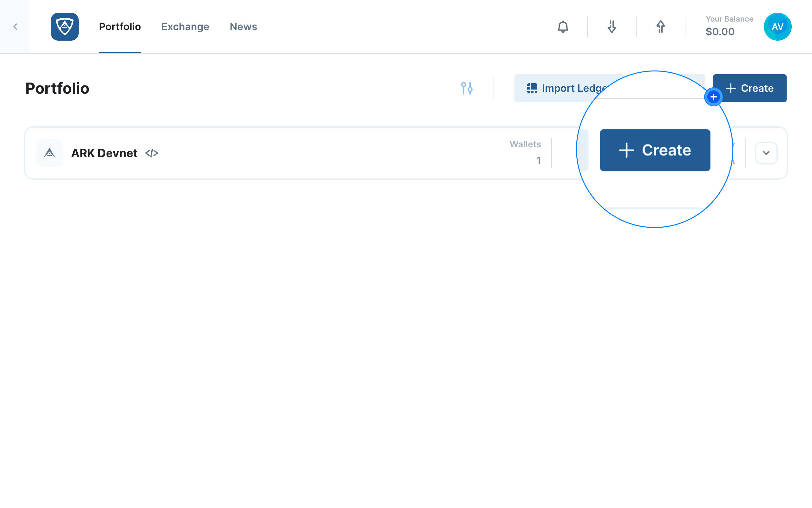
Task: Click the Wallets count label
Action: point(525,144)
